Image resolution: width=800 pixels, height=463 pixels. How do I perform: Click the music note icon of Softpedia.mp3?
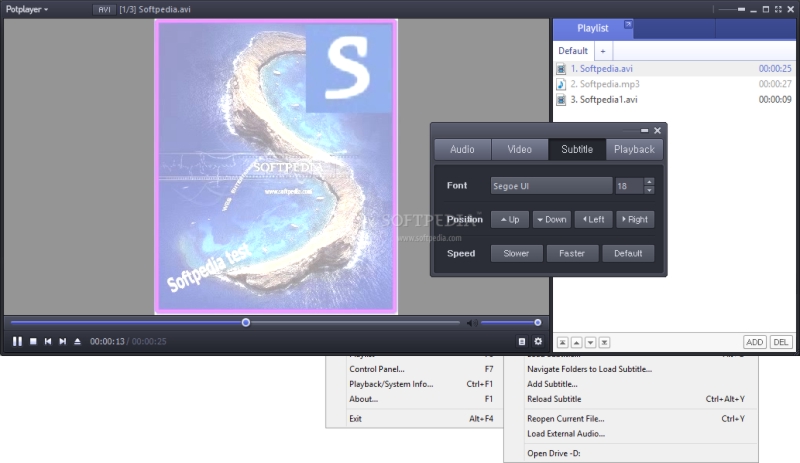pos(561,84)
